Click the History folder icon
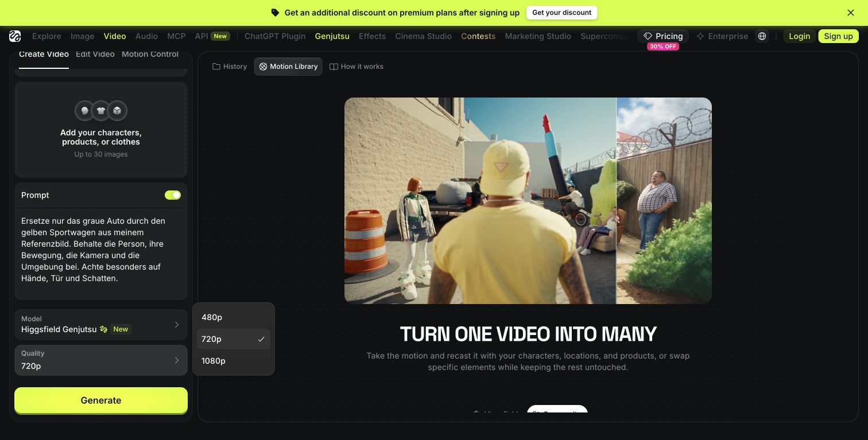Screen dimensions: 868x440 (216, 67)
